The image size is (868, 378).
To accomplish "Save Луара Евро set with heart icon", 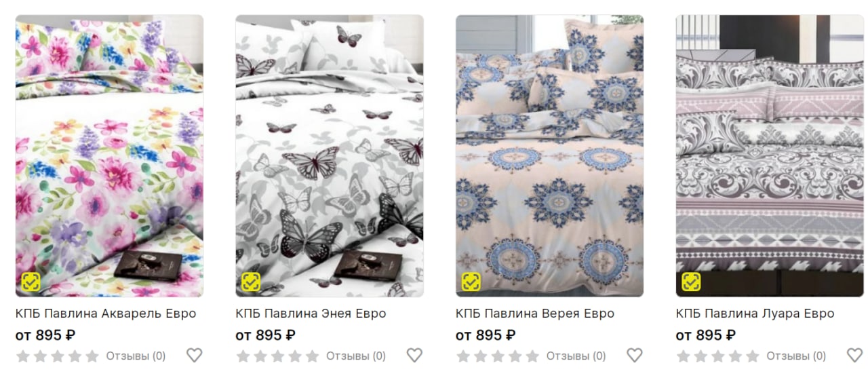I will coord(854,355).
